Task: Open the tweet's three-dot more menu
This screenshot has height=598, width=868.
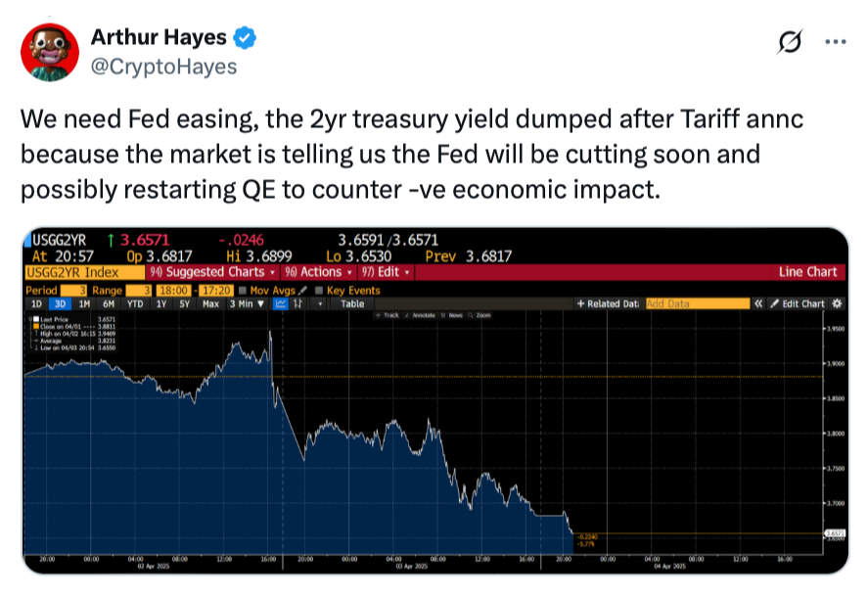Action: [835, 42]
